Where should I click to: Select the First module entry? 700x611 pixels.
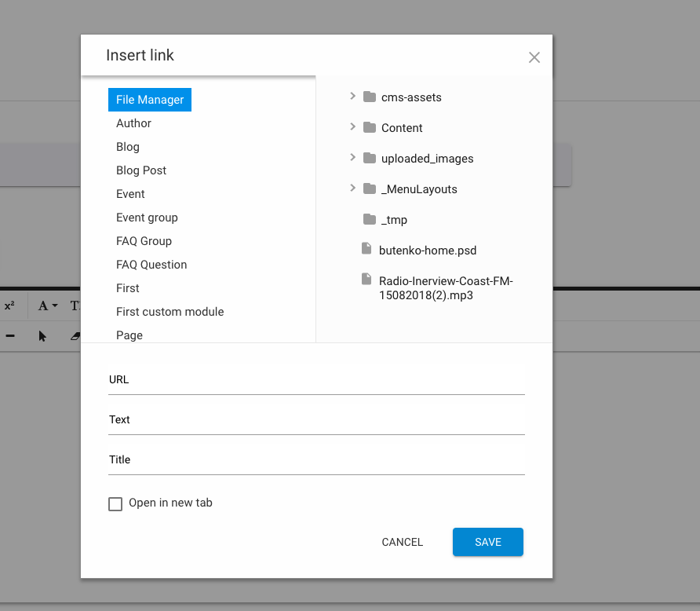click(x=128, y=288)
